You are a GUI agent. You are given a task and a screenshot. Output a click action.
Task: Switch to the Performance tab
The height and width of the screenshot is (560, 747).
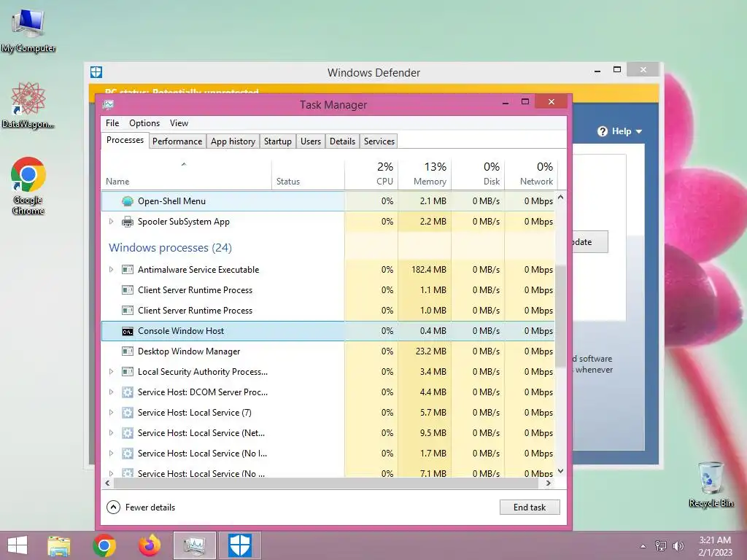click(x=177, y=141)
